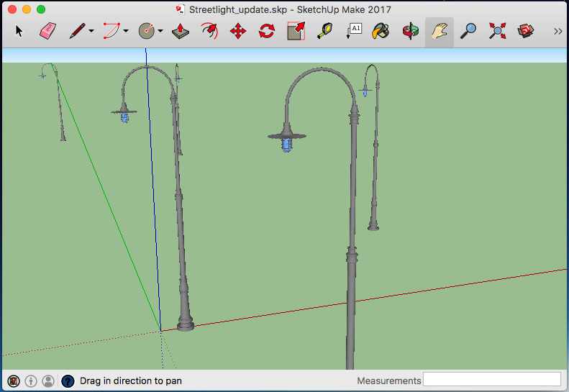Click the 'Measurements' label
Screen dimensions: 569x392
[388, 380]
